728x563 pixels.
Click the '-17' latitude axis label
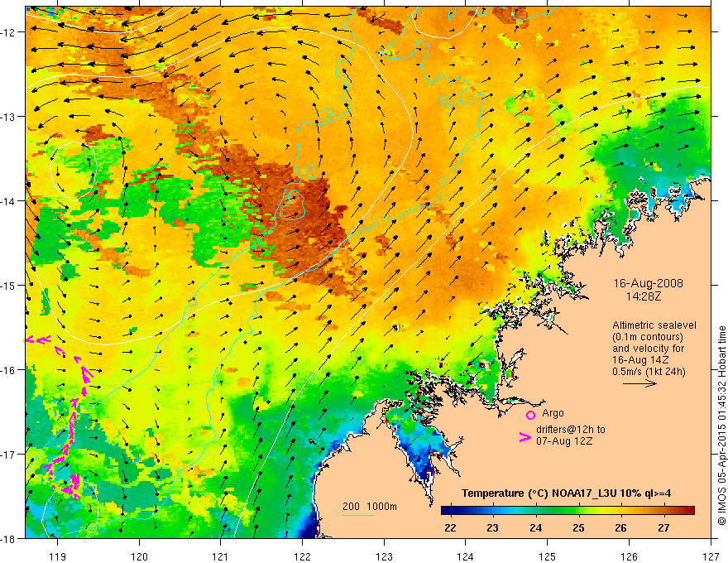point(8,455)
